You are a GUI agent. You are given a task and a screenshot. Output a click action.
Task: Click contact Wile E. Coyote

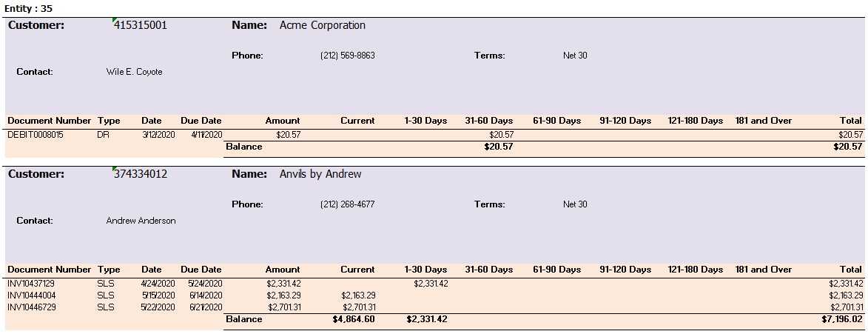tap(135, 72)
